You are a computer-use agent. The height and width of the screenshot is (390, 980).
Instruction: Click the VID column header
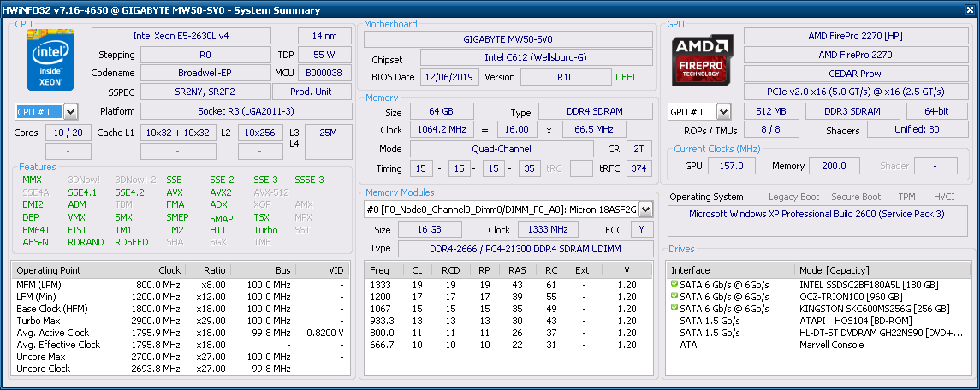[x=323, y=270]
